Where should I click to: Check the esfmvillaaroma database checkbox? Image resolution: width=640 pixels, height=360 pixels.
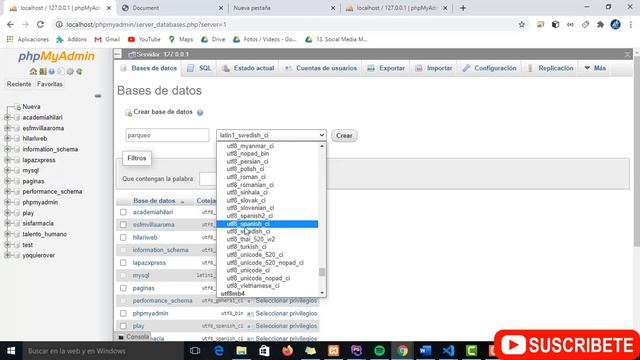tap(123, 225)
